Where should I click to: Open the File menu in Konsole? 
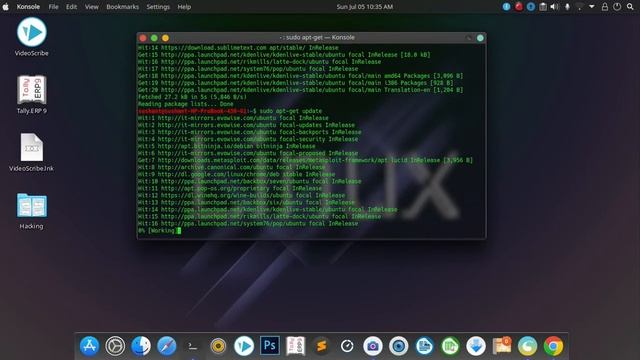tap(53, 7)
